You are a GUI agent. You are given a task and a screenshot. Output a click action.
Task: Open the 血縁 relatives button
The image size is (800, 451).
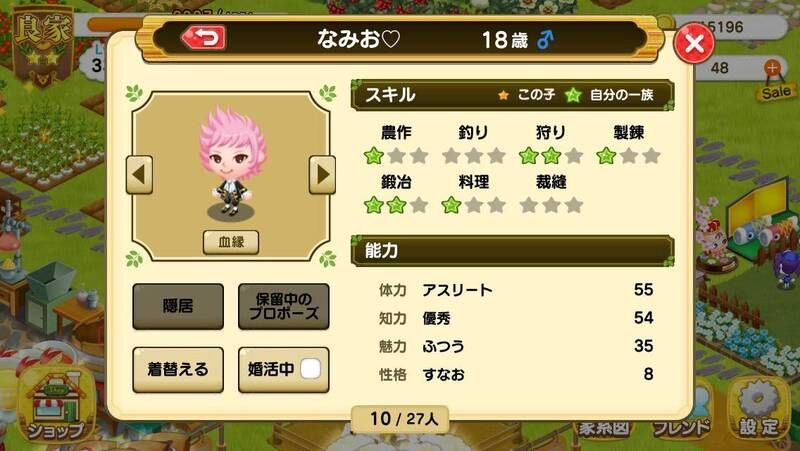point(231,242)
